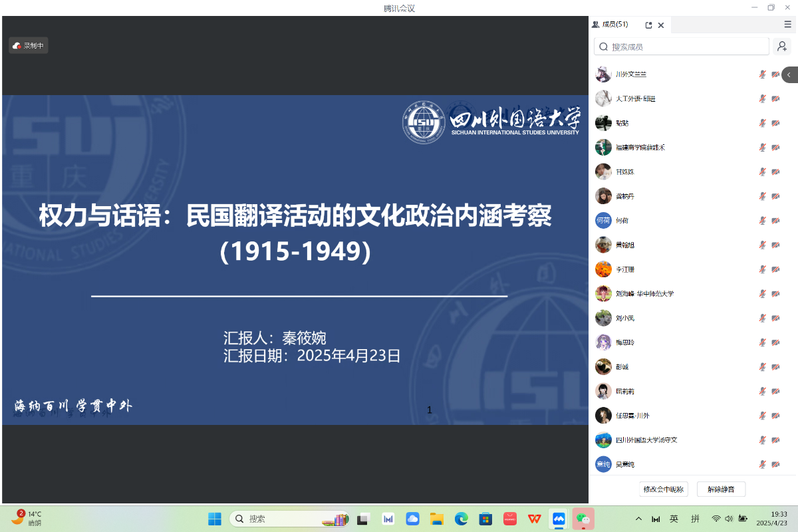Screen dimensions: 798x532
Task: Select member 任思霖-川外 in the list
Action: (632, 416)
